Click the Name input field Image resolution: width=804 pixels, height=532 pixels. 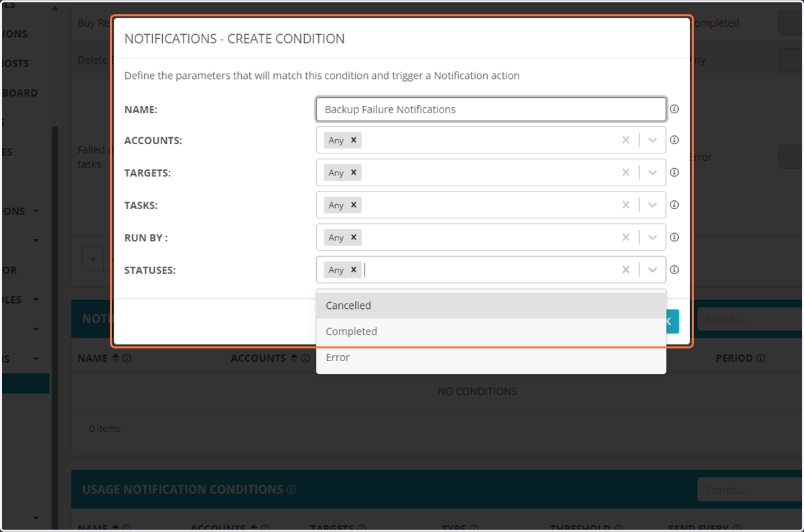[x=491, y=109]
